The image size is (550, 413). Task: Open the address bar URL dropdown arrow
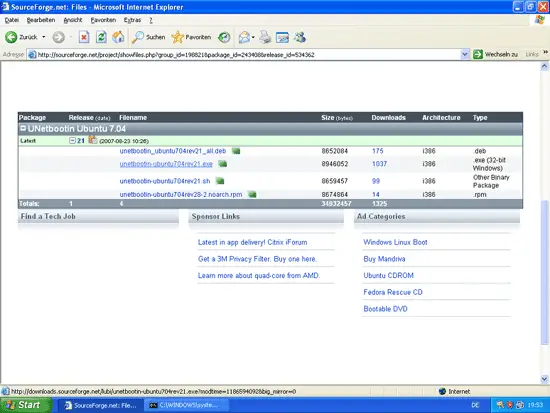coord(464,54)
